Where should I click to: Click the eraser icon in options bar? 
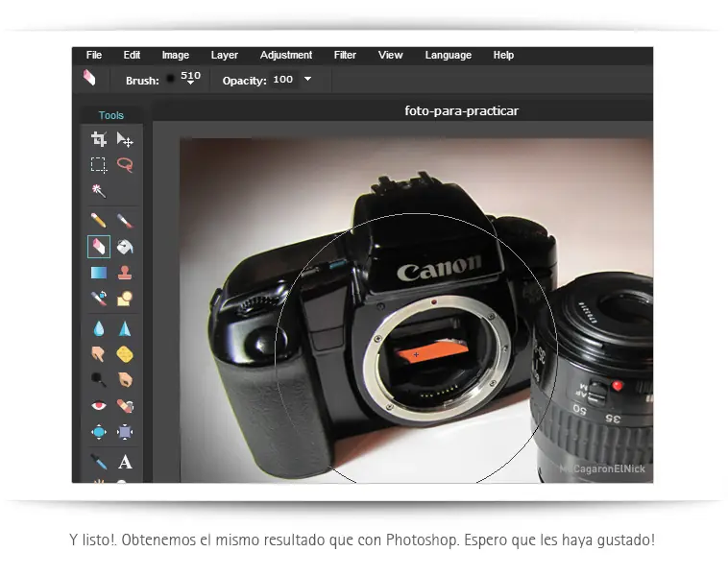click(x=89, y=78)
